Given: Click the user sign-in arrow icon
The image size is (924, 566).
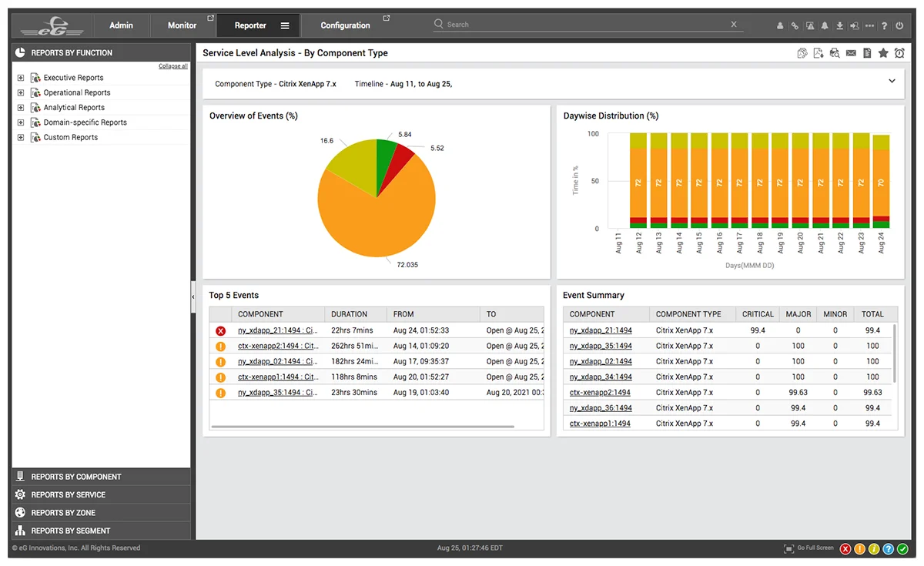Looking at the screenshot, I should tap(855, 25).
